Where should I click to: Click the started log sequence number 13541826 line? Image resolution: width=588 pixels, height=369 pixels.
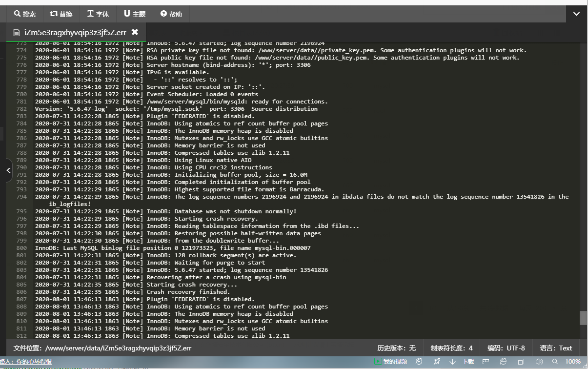tap(182, 270)
